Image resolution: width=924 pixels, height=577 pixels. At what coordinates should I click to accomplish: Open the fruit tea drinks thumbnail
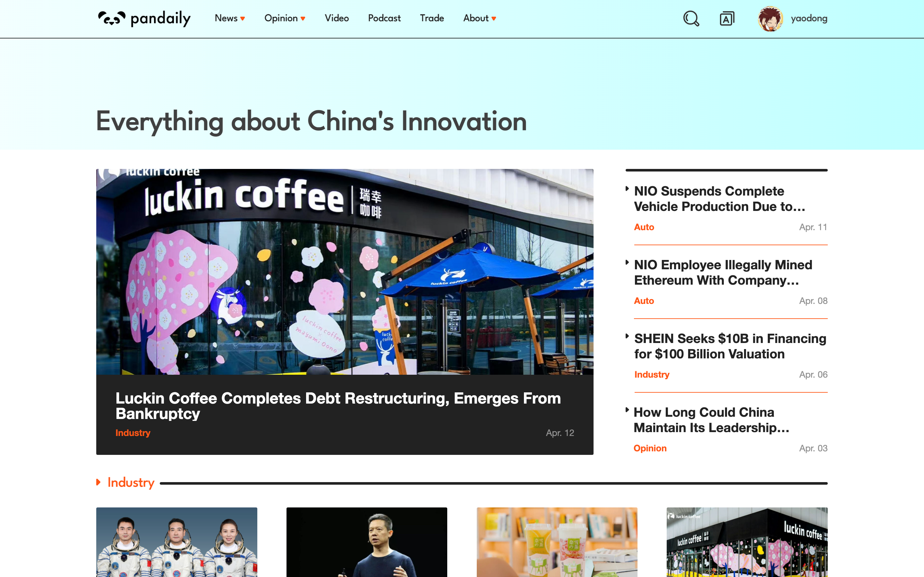tap(557, 542)
